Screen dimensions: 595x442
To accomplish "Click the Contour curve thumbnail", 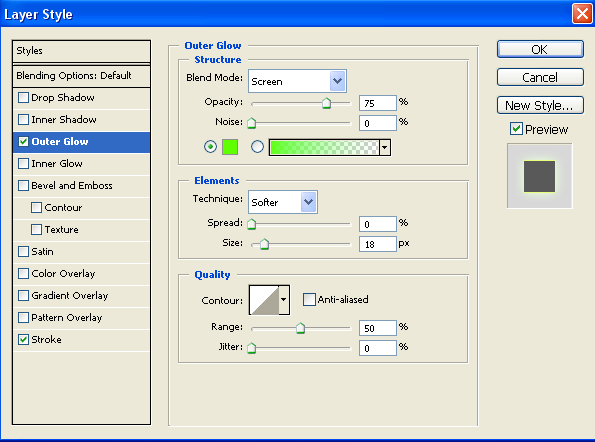I will 264,300.
